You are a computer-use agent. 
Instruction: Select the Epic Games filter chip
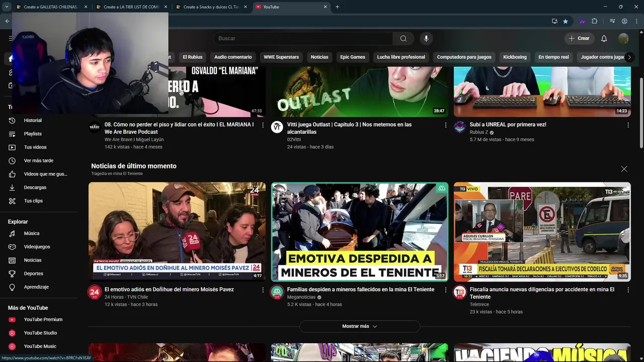(x=353, y=57)
